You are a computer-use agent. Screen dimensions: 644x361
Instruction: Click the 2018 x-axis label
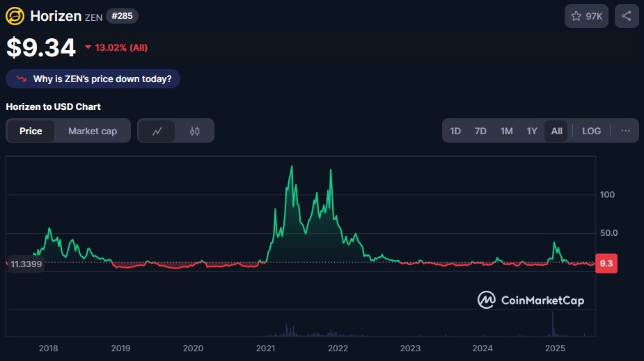[48, 348]
